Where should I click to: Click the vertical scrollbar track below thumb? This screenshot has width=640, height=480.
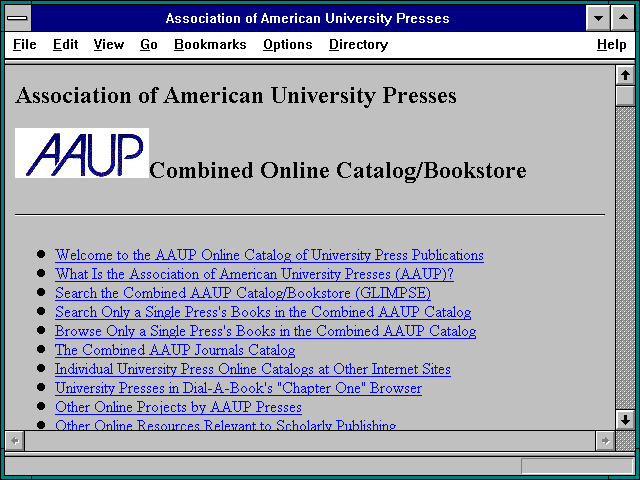[625, 258]
